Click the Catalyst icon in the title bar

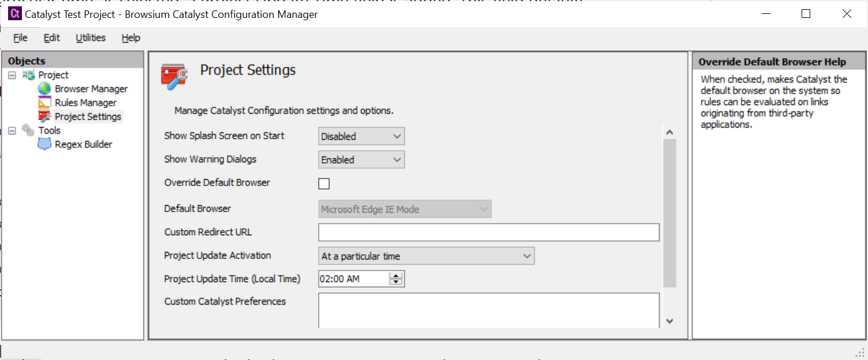[14, 13]
